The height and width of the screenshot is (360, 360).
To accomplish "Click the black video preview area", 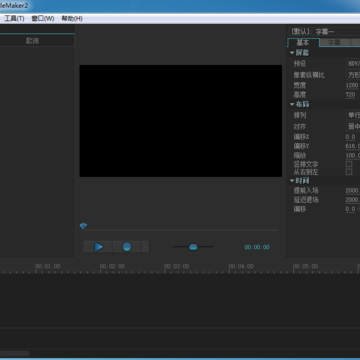I will coord(181,121).
